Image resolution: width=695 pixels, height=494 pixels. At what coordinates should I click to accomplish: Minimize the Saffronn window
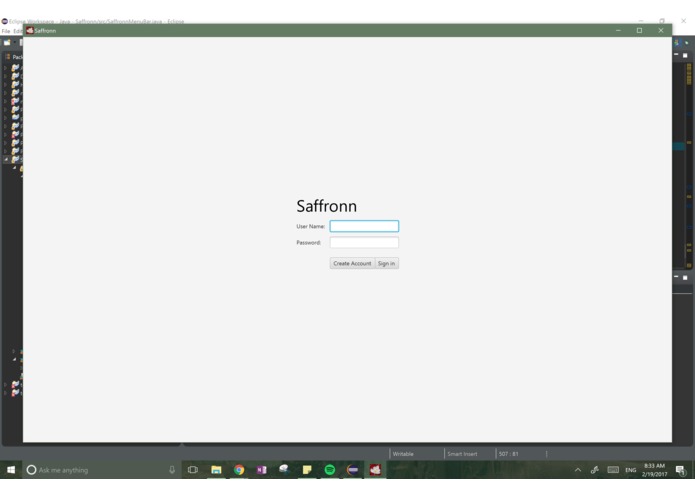pos(618,30)
